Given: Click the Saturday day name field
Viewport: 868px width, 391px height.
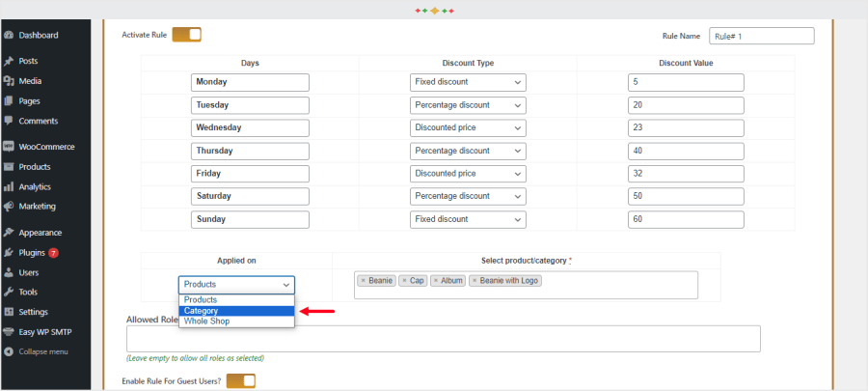Looking at the screenshot, I should click(x=250, y=196).
